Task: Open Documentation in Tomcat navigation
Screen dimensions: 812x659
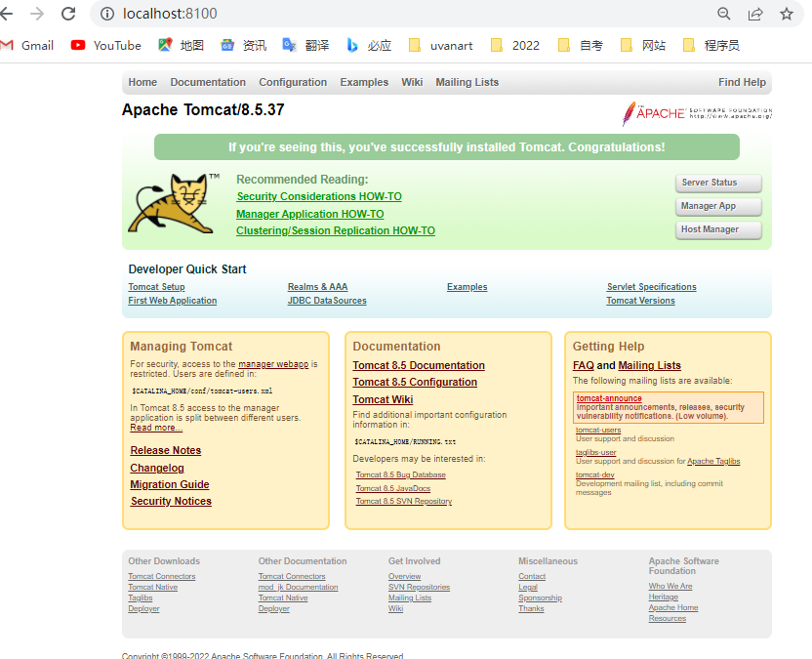Action: [208, 82]
